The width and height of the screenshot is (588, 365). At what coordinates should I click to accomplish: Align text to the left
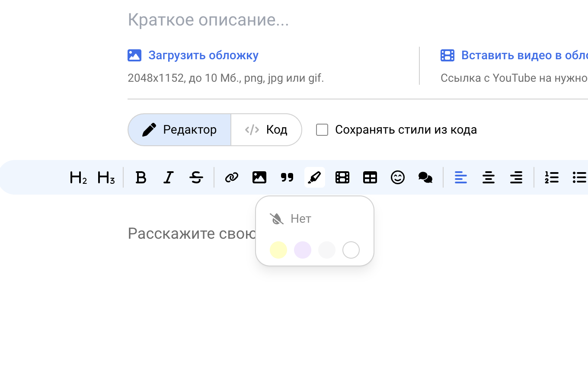coord(461,177)
